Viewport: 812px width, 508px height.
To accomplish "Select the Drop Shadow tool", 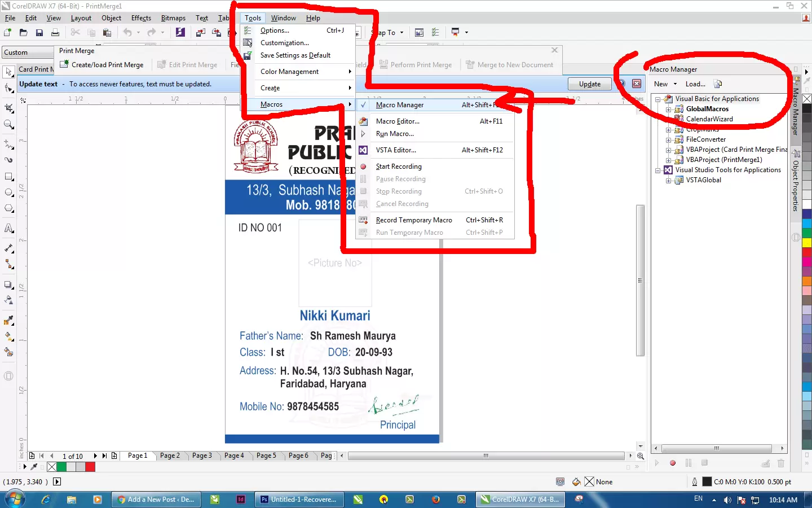I will [x=9, y=284].
